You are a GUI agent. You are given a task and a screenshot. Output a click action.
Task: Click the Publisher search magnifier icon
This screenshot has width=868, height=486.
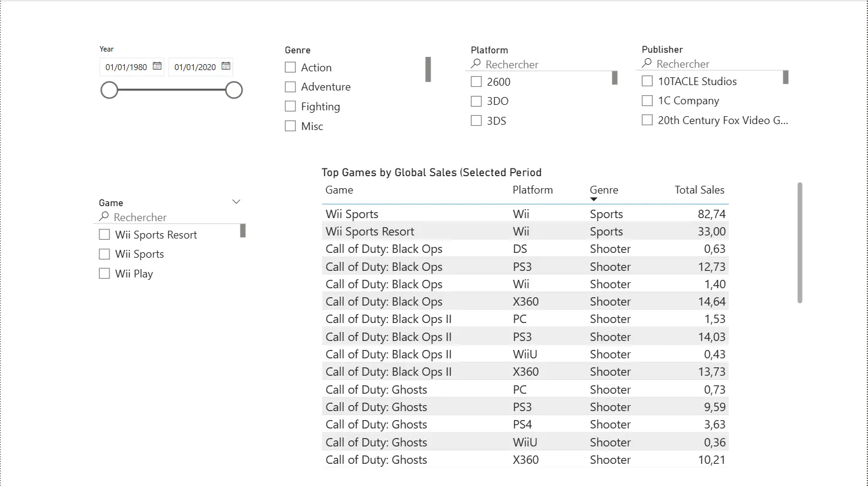pyautogui.click(x=647, y=63)
